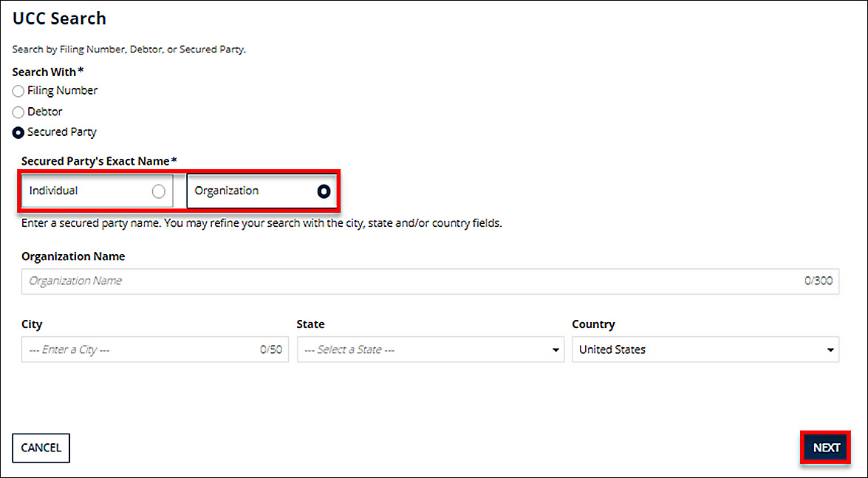Click the 0/50 city character counter
Image resolution: width=868 pixels, height=478 pixels.
tap(270, 349)
